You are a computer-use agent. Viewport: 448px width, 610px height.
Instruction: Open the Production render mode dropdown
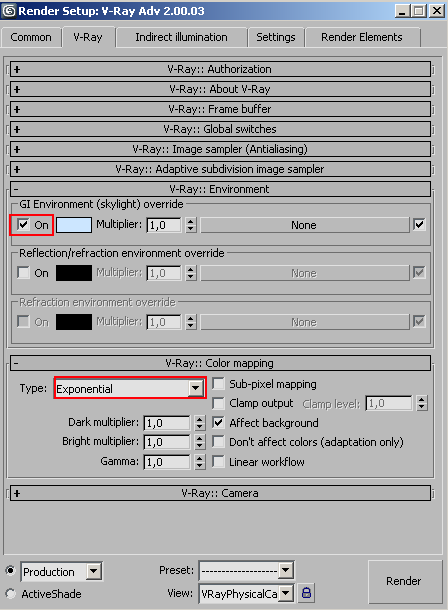click(x=61, y=571)
